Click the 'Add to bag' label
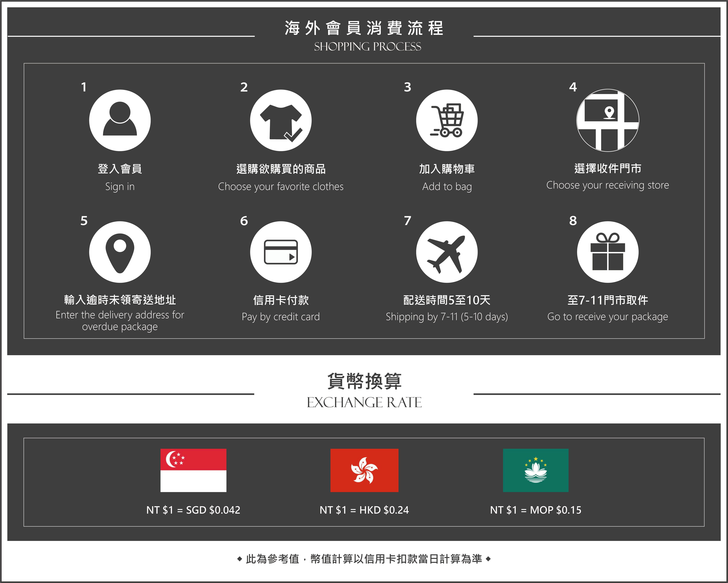This screenshot has width=728, height=583. tap(447, 186)
